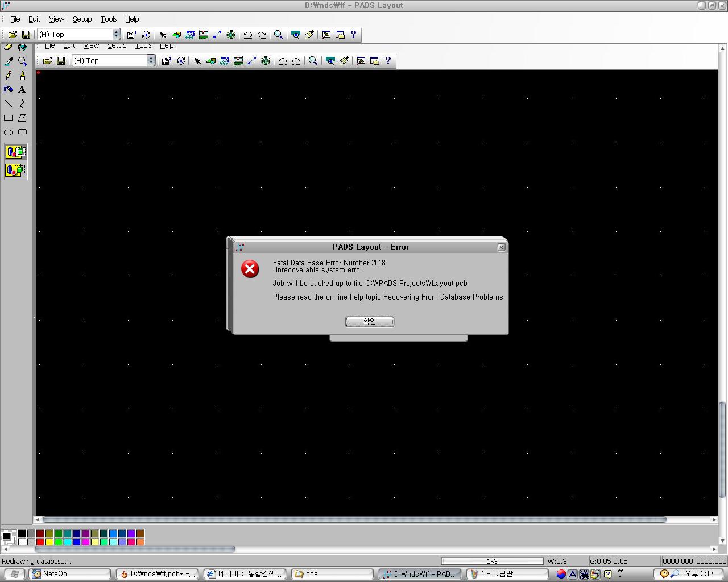
Task: Pick the red color swatch
Action: (40, 542)
